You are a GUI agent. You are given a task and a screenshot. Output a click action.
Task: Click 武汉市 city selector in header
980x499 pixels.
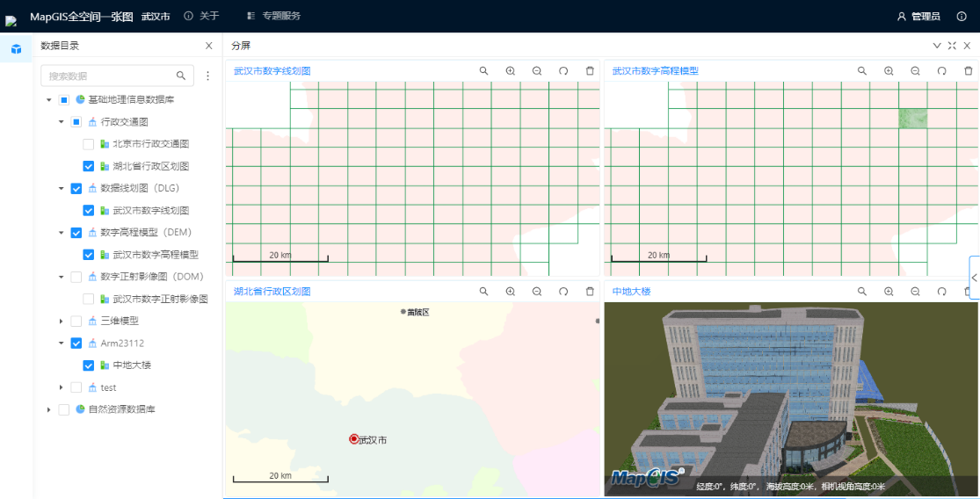pyautogui.click(x=156, y=16)
